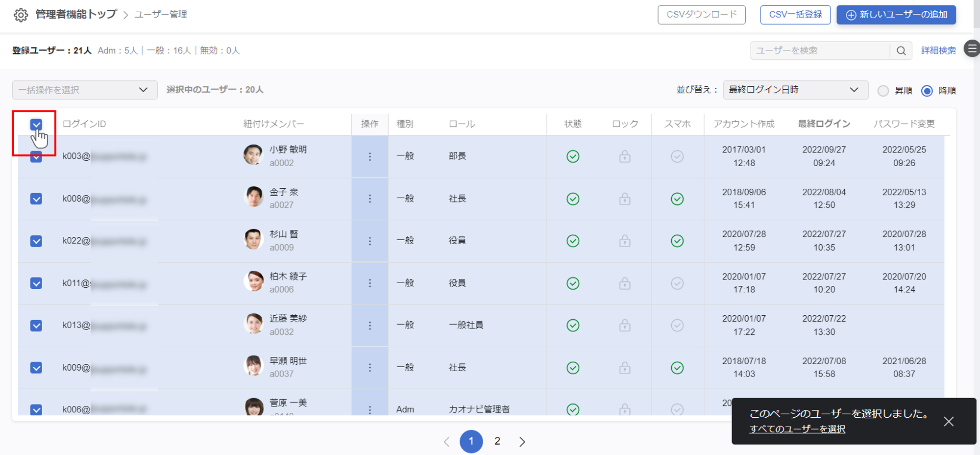Click すべてのユーザーを選択 link
The width and height of the screenshot is (980, 455).
coord(797,429)
